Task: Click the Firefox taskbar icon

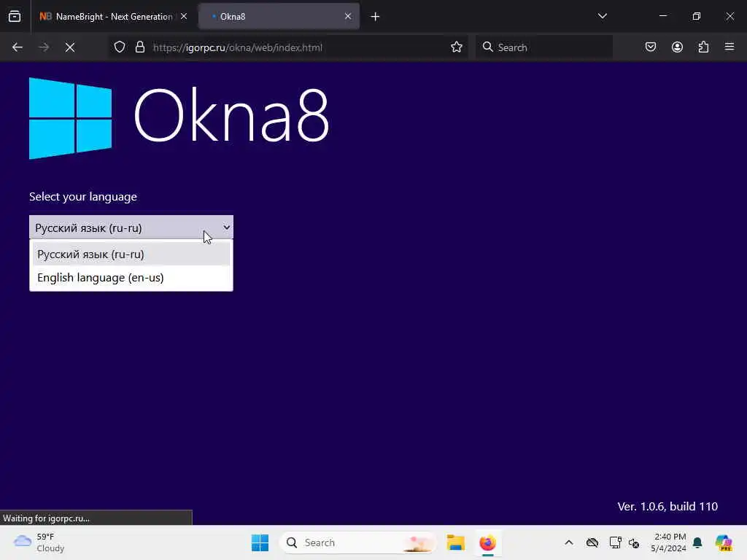Action: coord(488,542)
